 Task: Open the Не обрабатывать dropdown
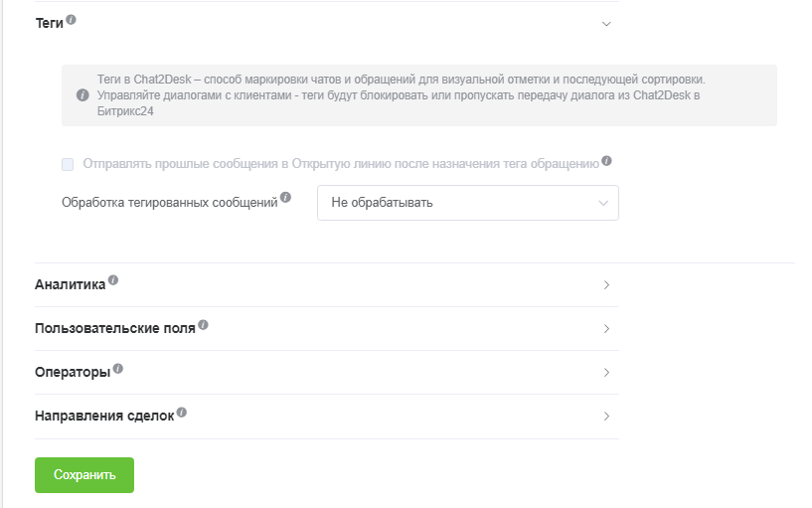(467, 203)
